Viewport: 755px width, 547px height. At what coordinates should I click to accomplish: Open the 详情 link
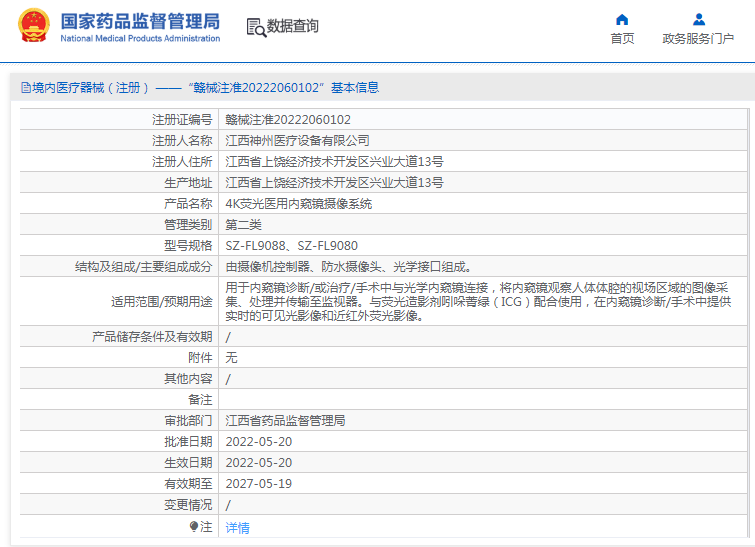pos(237,528)
